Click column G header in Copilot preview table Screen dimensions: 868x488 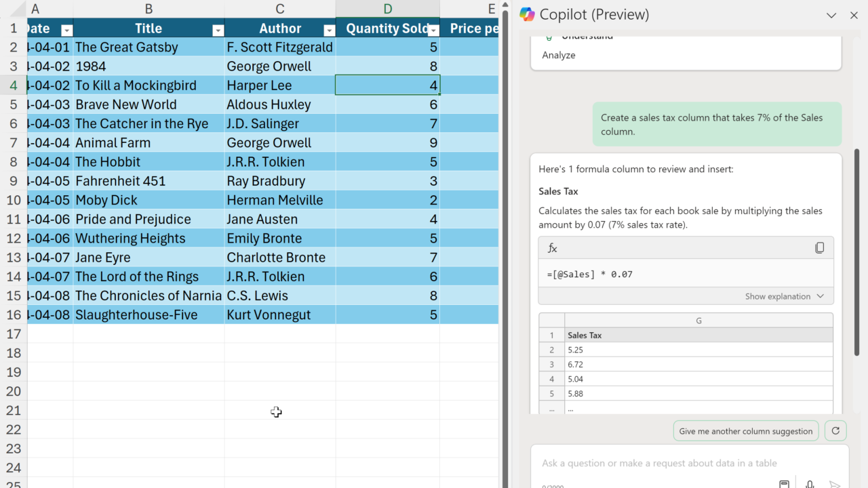698,321
